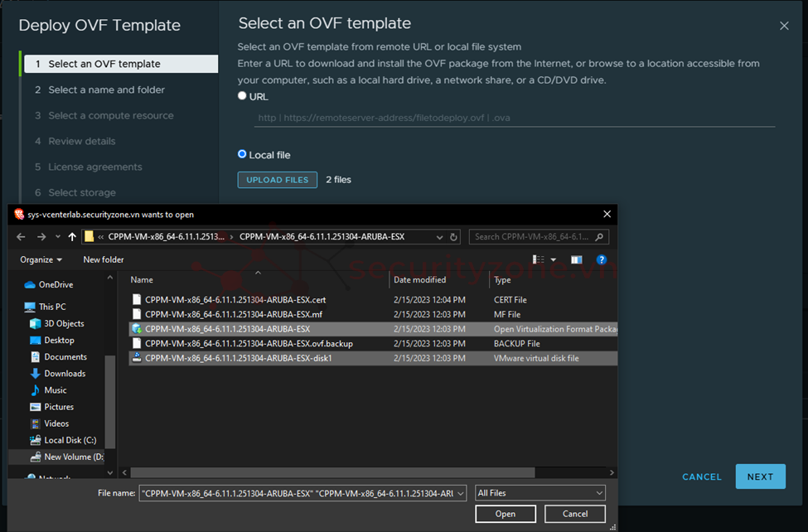The width and height of the screenshot is (808, 532).
Task: Go to step 1 Select an OVF template
Action: tap(121, 64)
